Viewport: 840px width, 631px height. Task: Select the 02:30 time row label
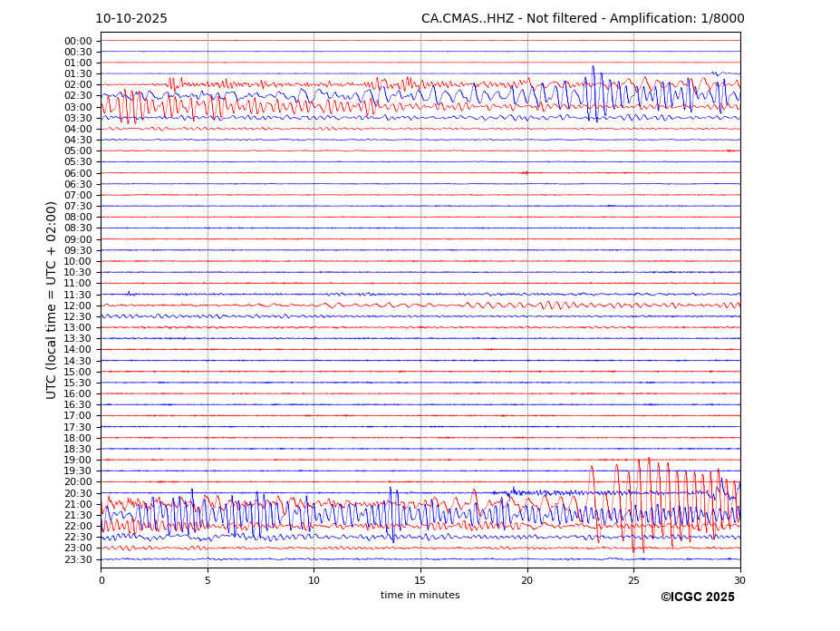[x=78, y=96]
